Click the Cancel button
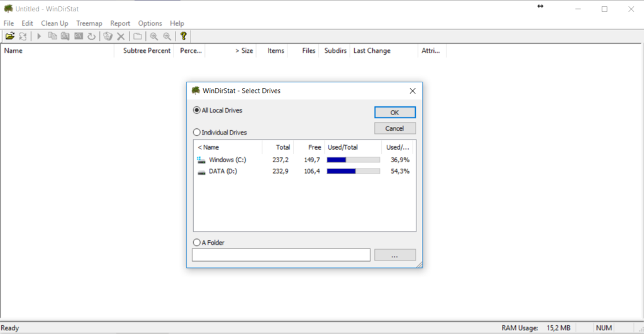This screenshot has height=334, width=644. tap(395, 128)
